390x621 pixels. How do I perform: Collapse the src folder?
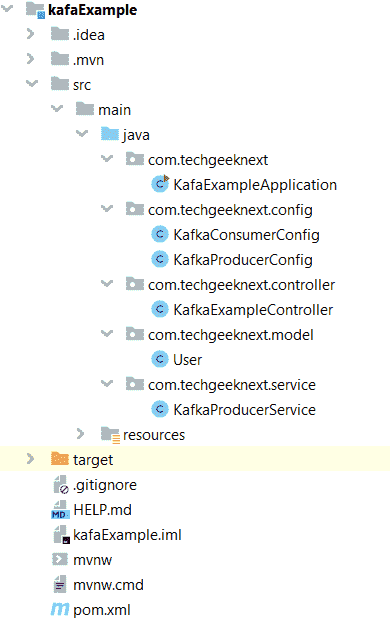coord(32,84)
